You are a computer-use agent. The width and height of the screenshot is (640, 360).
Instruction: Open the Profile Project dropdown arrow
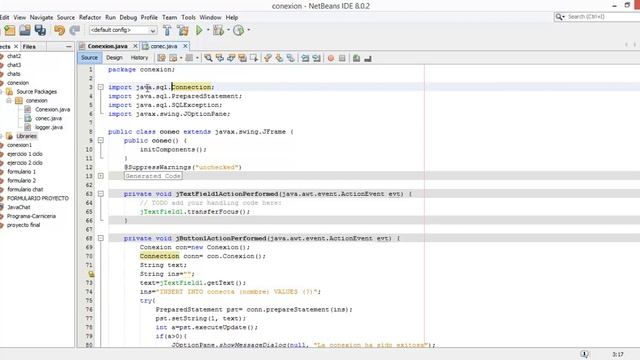coord(248,30)
